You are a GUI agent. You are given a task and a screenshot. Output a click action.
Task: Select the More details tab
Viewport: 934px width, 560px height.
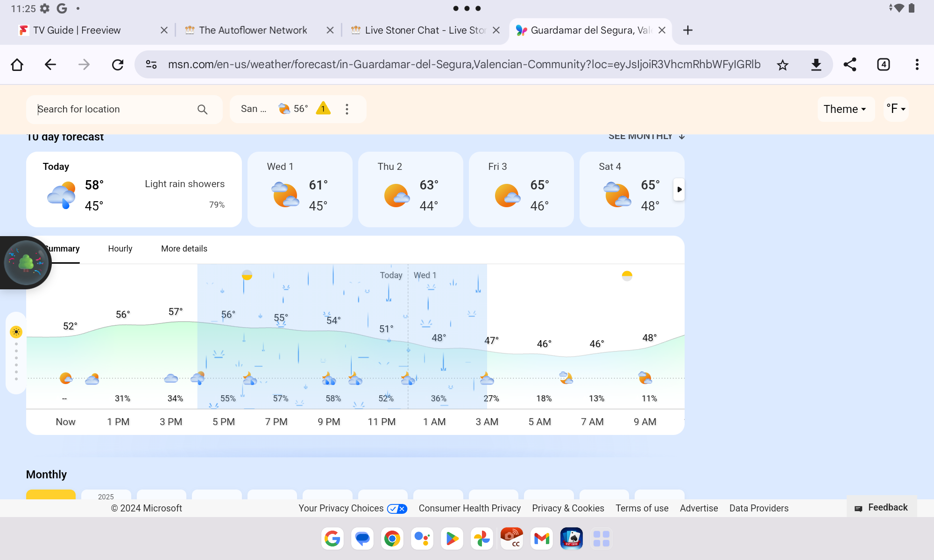coord(184,248)
